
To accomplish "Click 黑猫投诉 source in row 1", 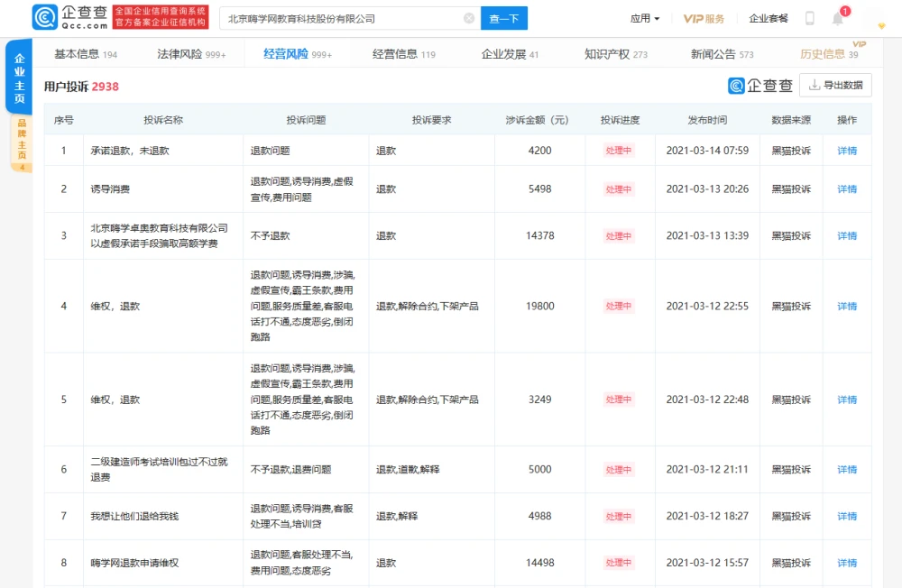I will [791, 151].
